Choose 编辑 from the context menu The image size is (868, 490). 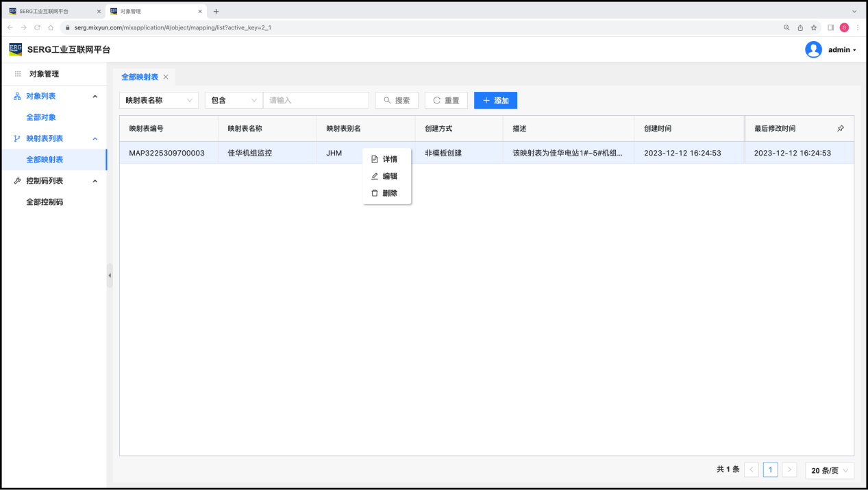pyautogui.click(x=389, y=176)
